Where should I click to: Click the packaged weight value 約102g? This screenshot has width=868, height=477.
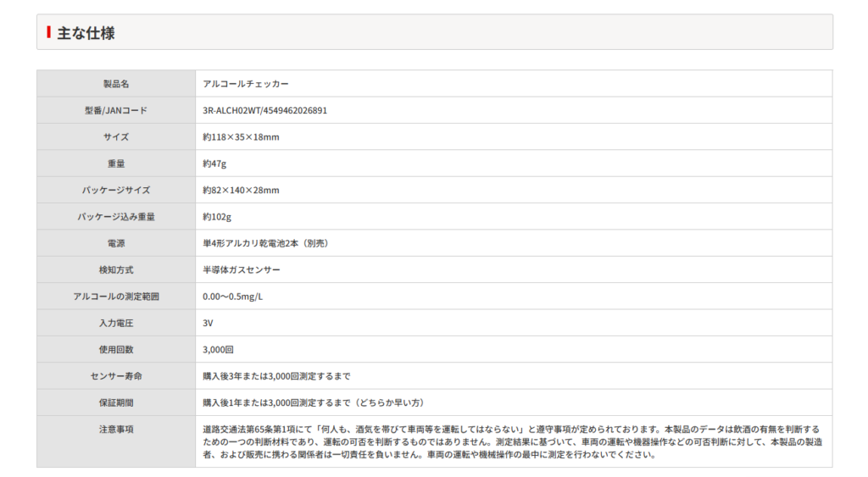(218, 217)
